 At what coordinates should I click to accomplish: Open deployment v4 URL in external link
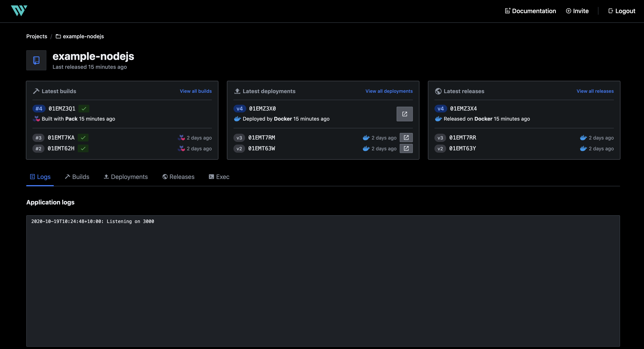pyautogui.click(x=405, y=114)
